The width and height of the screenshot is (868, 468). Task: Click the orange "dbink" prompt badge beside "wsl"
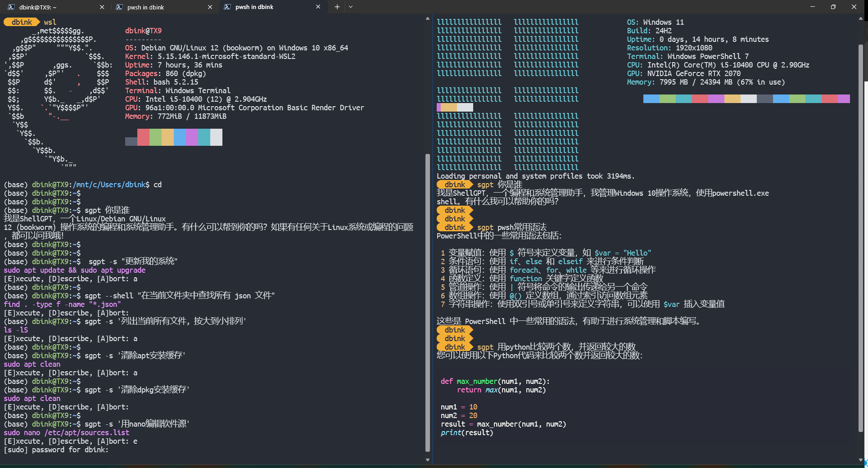tap(22, 22)
